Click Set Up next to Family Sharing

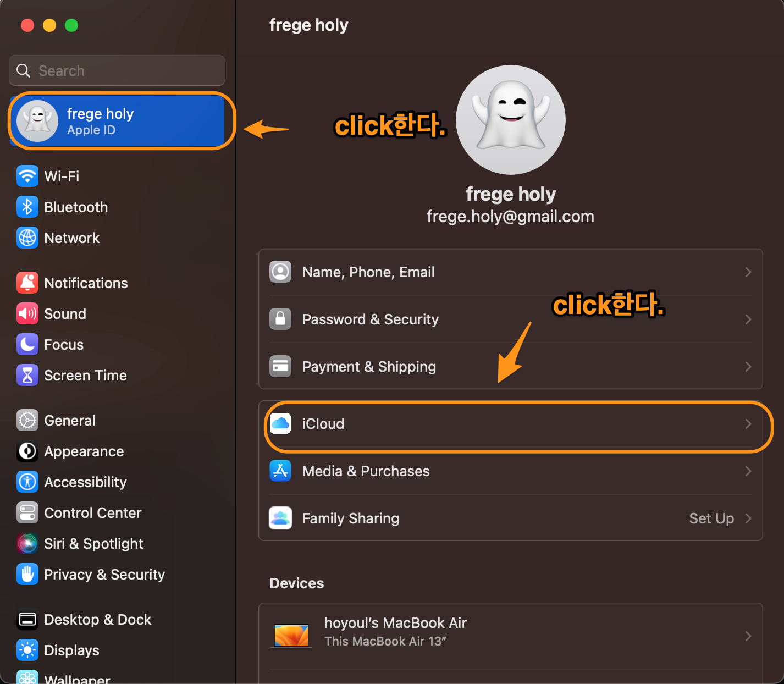click(711, 518)
